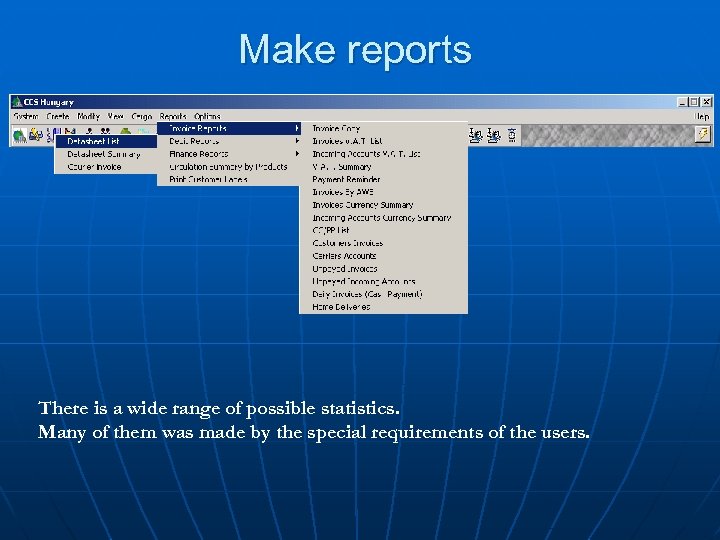Click the yellow and blue people toolbar icon
Screen dimensions: 720x540
coord(35,135)
